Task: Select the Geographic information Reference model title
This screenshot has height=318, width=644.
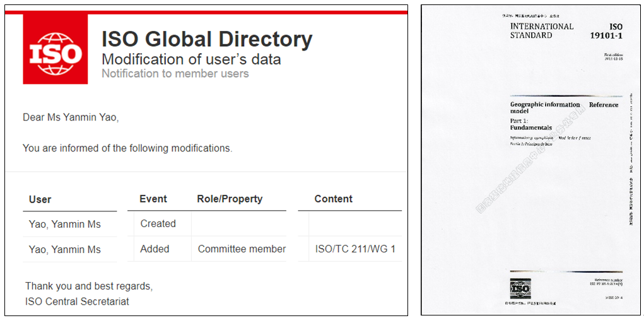Action: coord(563,107)
